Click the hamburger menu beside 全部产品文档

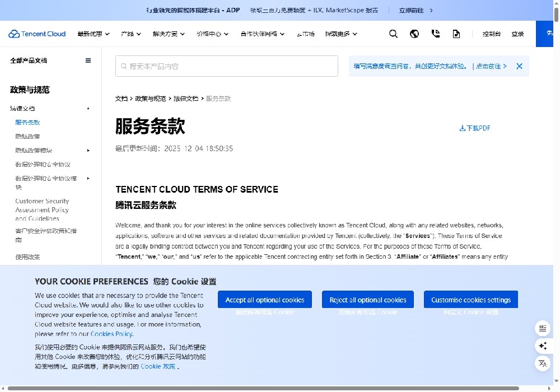point(88,60)
